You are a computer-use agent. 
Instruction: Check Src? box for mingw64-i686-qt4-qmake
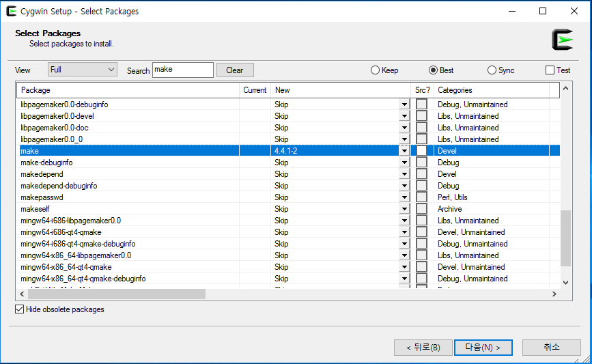pos(421,232)
